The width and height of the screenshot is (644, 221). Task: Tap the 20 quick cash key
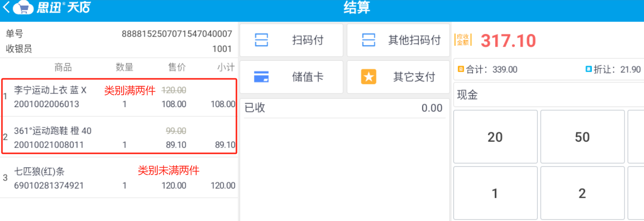coord(495,137)
